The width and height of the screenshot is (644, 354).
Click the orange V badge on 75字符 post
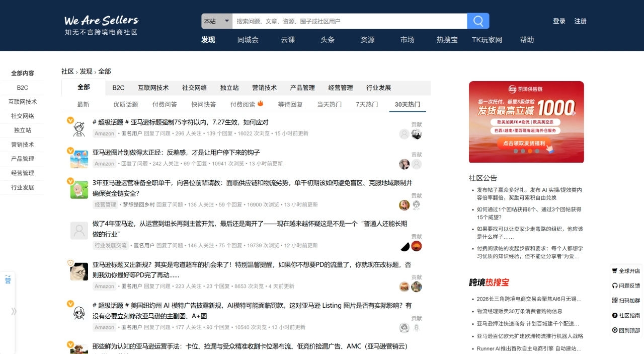tap(70, 120)
